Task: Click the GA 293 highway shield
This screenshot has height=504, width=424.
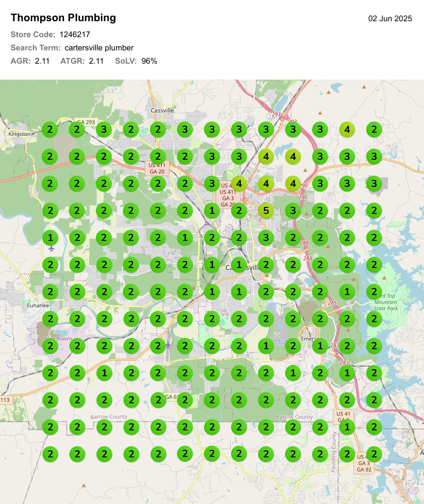Action: (x=85, y=122)
